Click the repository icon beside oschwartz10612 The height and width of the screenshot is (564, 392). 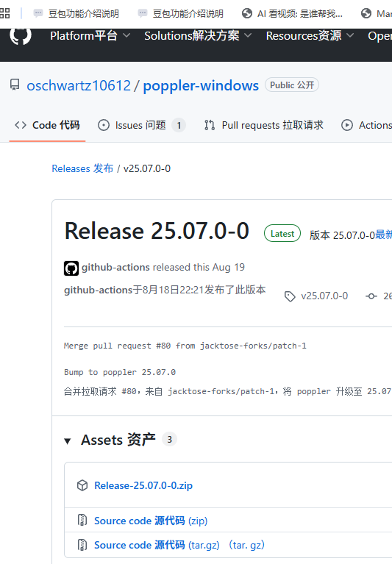tap(15, 85)
